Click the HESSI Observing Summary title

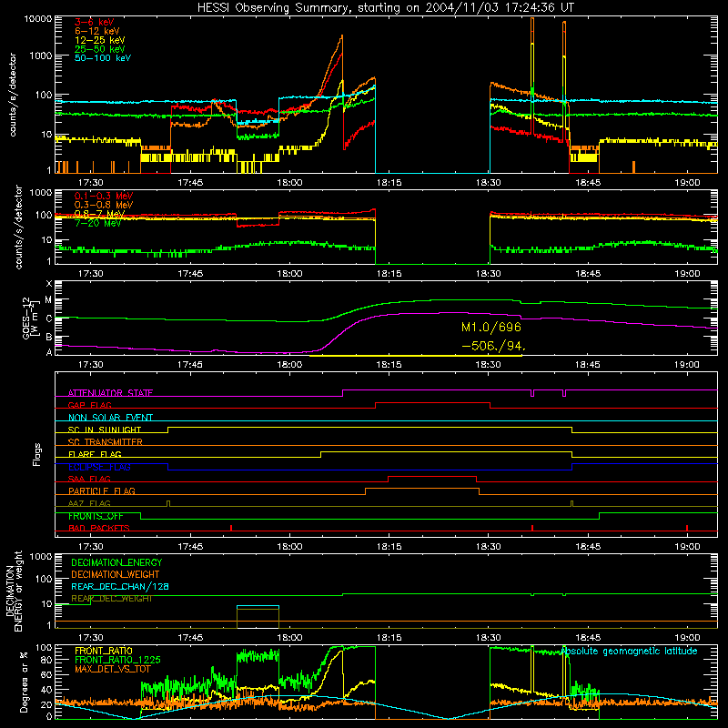point(385,7)
